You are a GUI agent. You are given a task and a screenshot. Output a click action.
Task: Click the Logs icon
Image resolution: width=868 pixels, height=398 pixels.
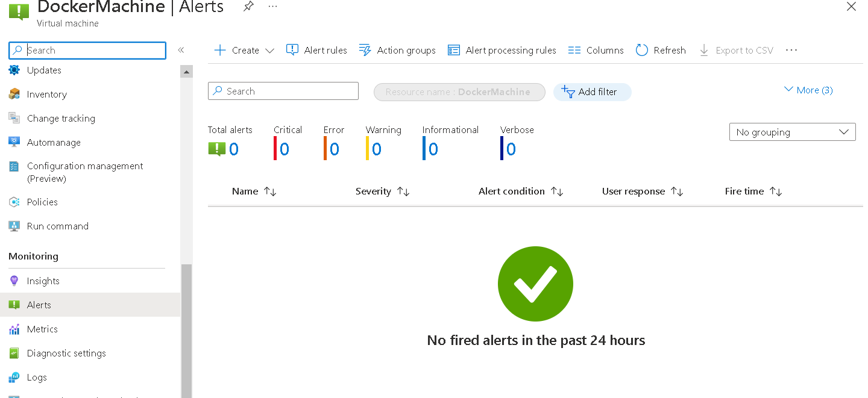14,378
